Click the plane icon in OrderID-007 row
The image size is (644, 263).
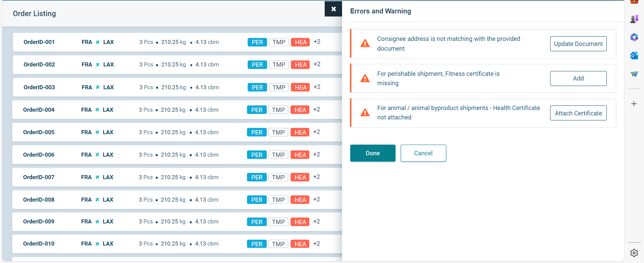(x=97, y=177)
